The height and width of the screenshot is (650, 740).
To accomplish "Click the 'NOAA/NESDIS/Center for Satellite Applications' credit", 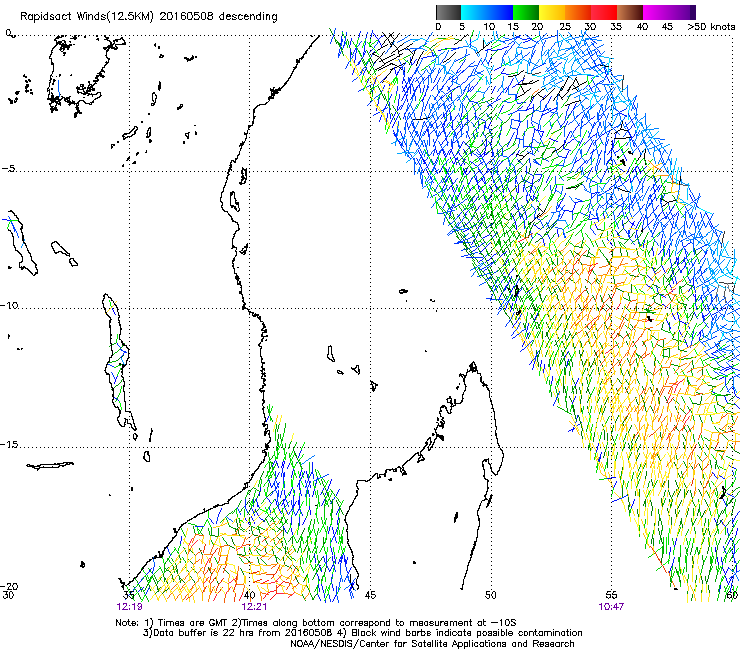I will tap(400, 644).
